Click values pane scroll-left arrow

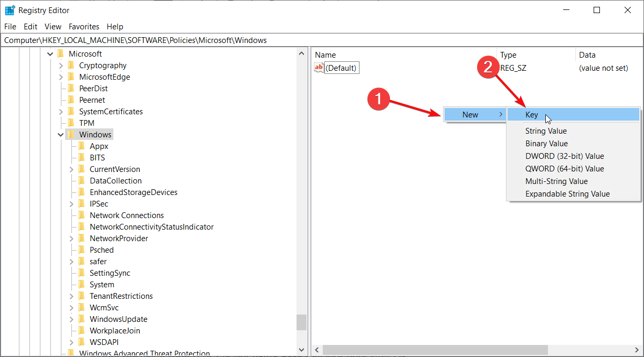[x=316, y=350]
